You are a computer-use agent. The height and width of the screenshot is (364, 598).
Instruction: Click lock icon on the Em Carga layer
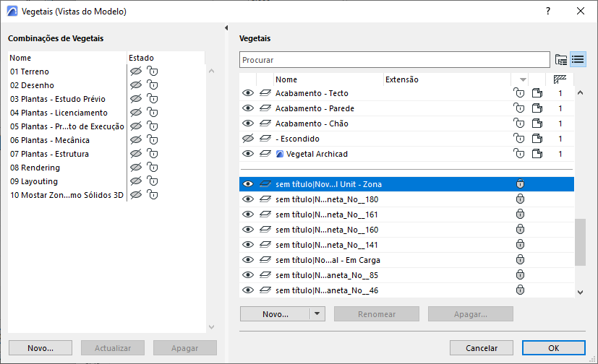pos(519,260)
